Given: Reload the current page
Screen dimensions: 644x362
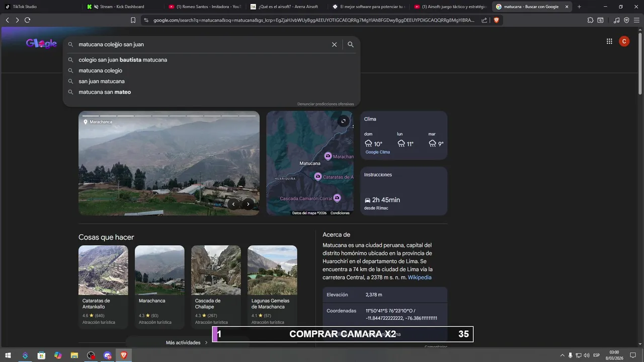Looking at the screenshot, I should pyautogui.click(x=28, y=20).
